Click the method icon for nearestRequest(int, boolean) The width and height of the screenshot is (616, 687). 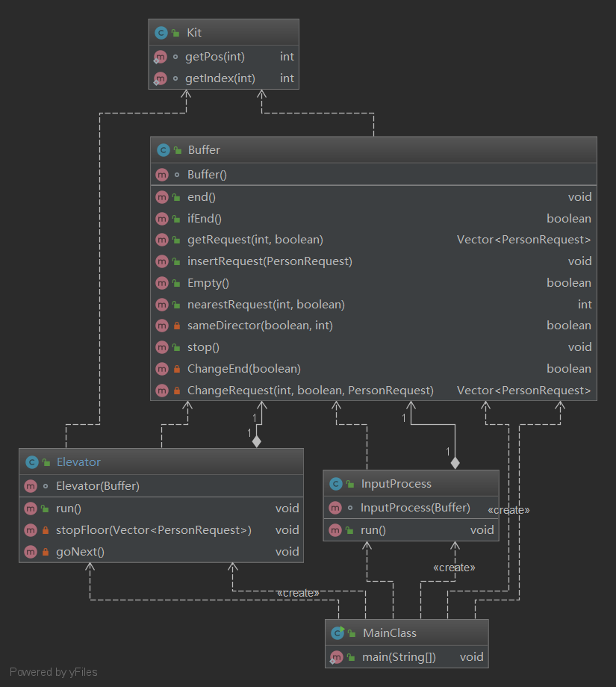(x=162, y=305)
